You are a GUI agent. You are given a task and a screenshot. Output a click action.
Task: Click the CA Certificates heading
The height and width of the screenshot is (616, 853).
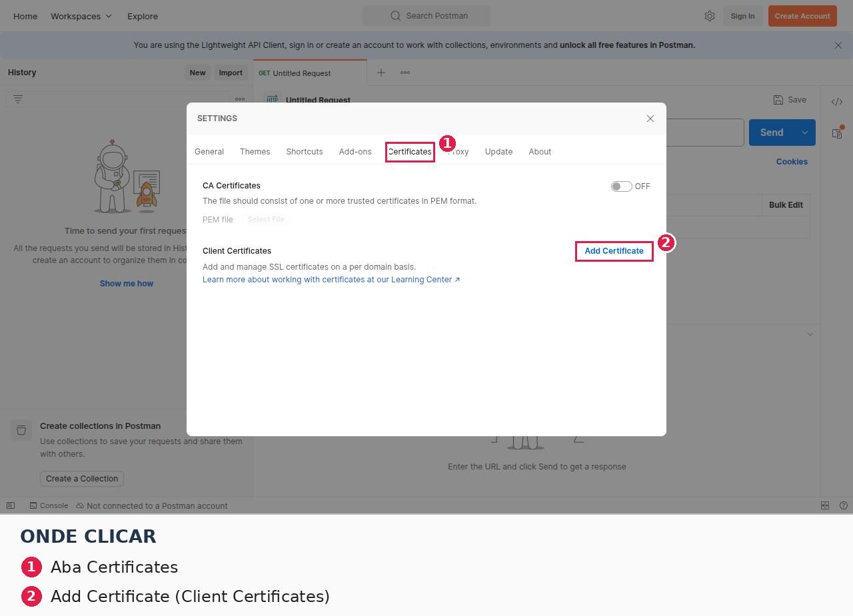click(x=231, y=186)
